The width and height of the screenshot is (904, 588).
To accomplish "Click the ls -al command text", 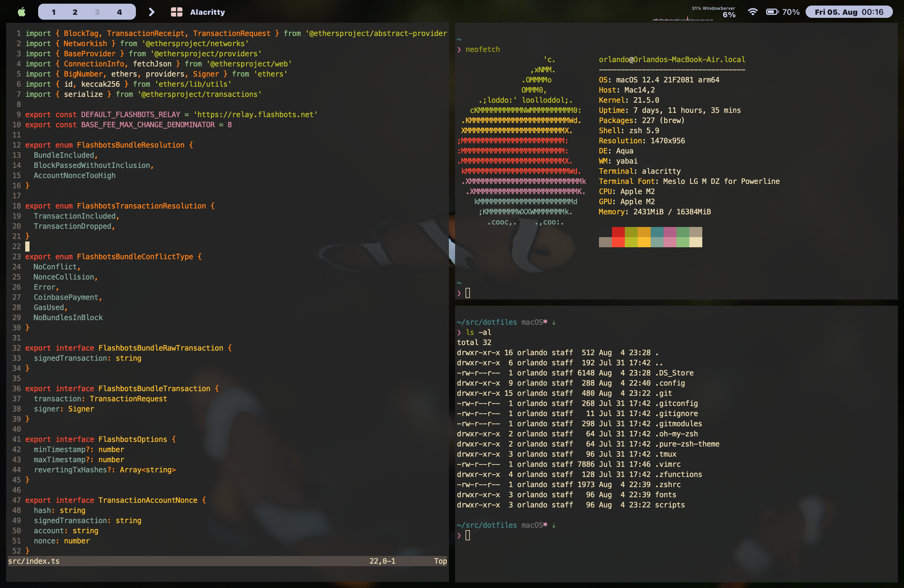I will (x=478, y=332).
